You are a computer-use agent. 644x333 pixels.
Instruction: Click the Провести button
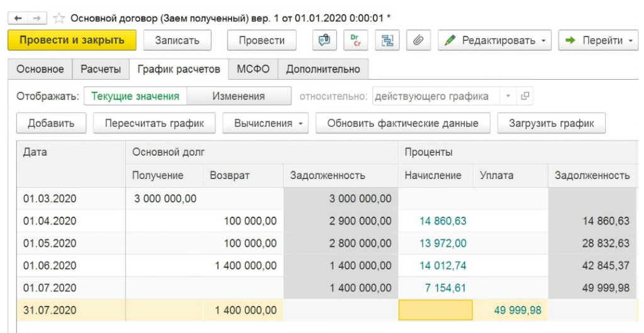pyautogui.click(x=262, y=40)
